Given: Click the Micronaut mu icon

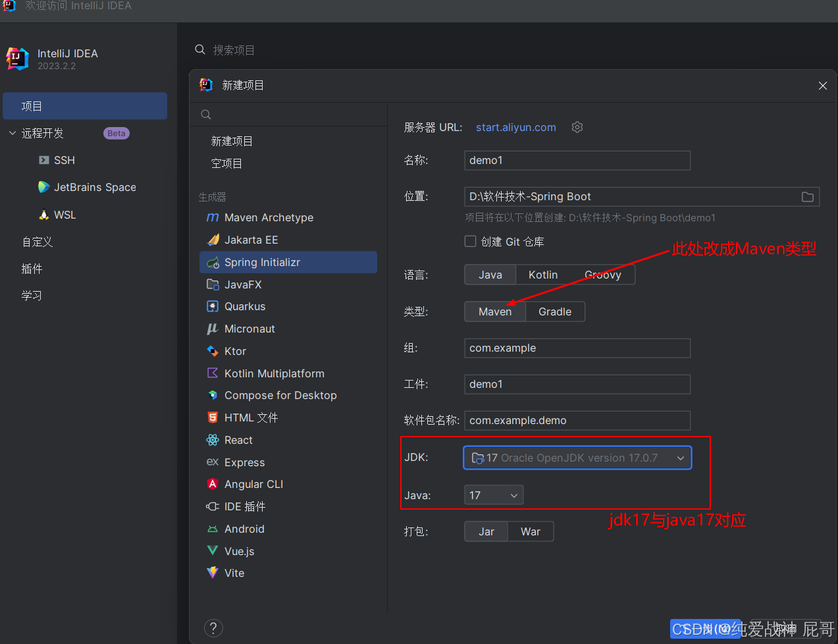Looking at the screenshot, I should pos(213,329).
